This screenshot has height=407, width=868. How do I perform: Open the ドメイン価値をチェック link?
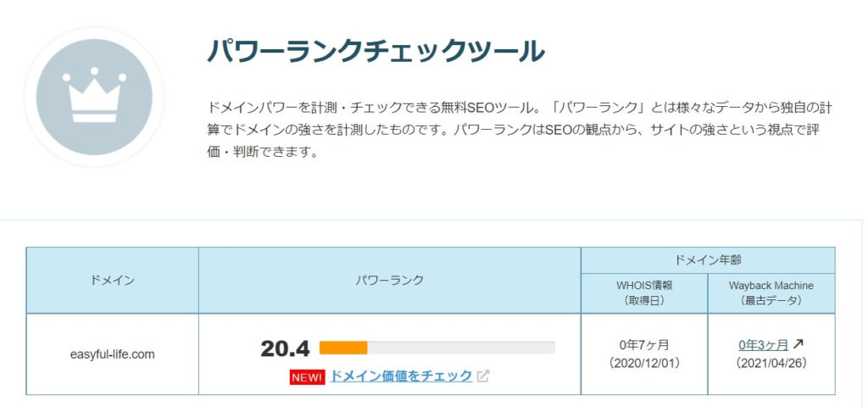[x=400, y=376]
